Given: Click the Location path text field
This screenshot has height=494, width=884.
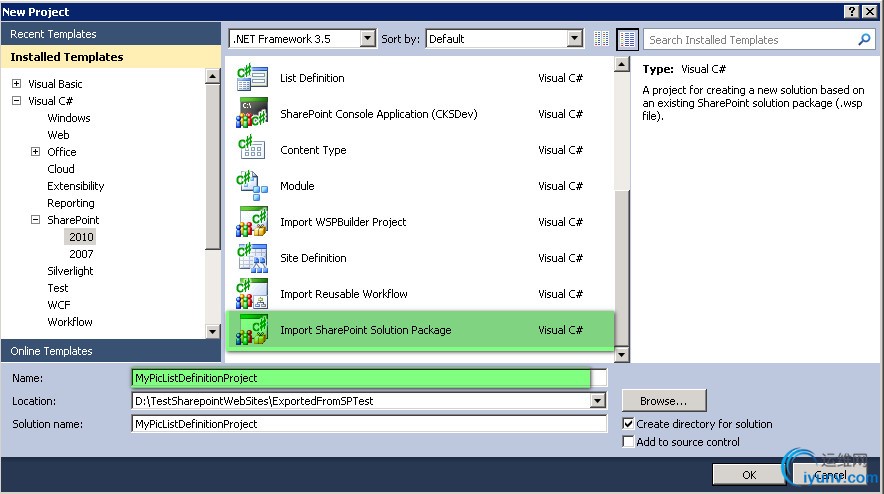Looking at the screenshot, I should click(361, 401).
